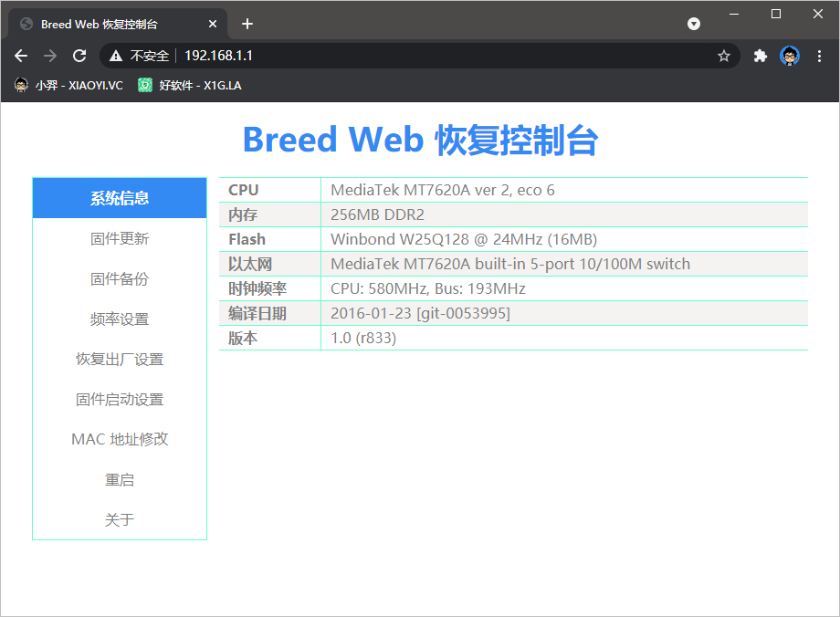Open the 固件备份 page

coord(119,278)
